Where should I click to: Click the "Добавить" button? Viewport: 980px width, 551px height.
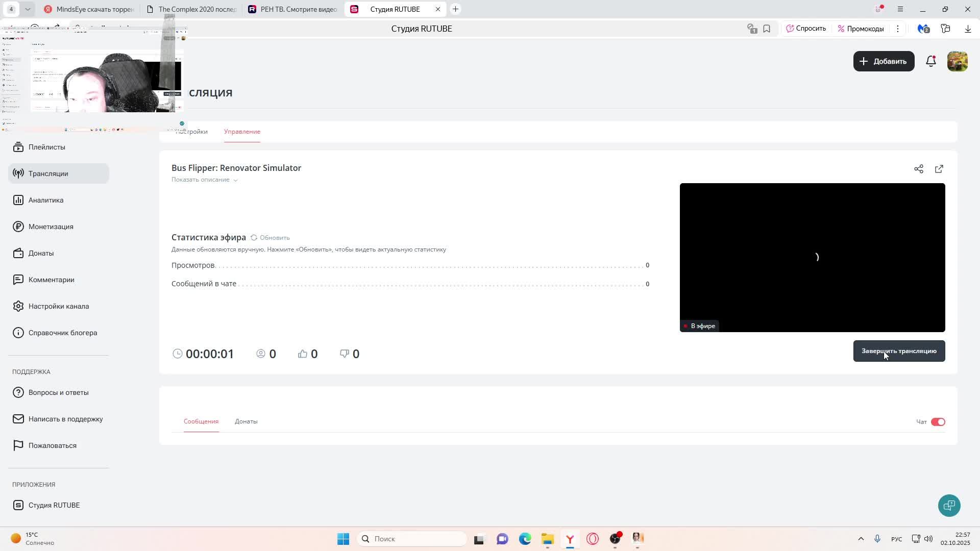[884, 61]
